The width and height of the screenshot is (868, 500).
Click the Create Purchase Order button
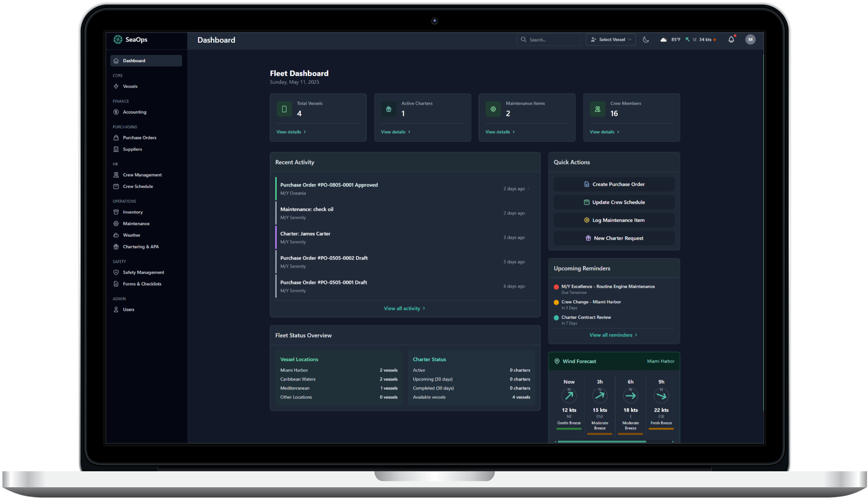click(x=614, y=184)
